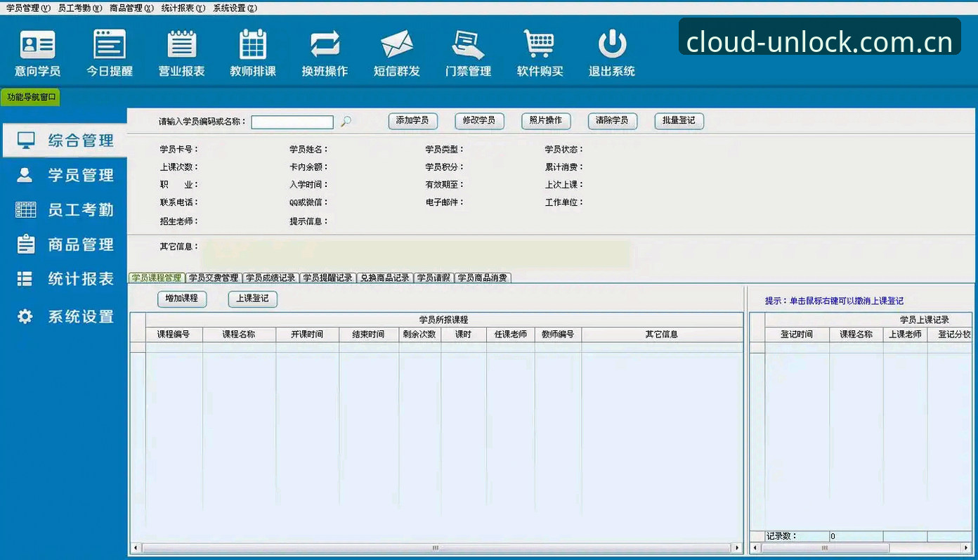Select 综合管理 in the sidebar
The height and width of the screenshot is (560, 978).
pyautogui.click(x=64, y=141)
